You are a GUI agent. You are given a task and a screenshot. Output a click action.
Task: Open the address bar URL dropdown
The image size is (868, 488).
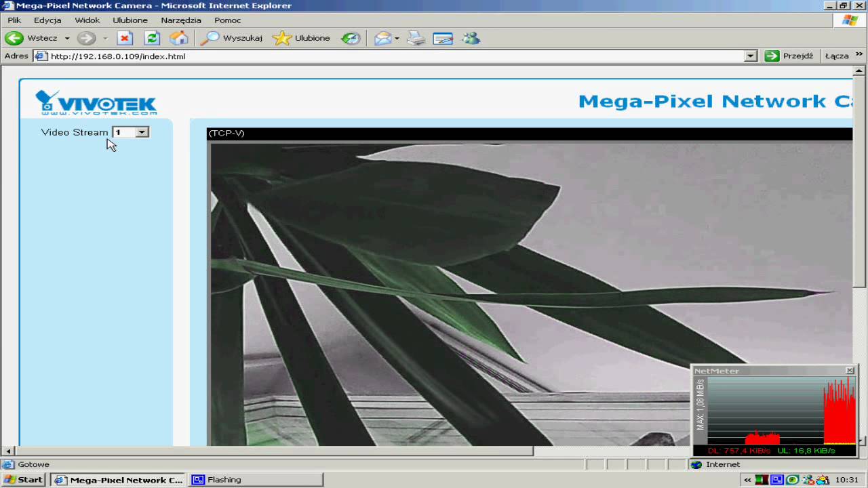tap(751, 56)
